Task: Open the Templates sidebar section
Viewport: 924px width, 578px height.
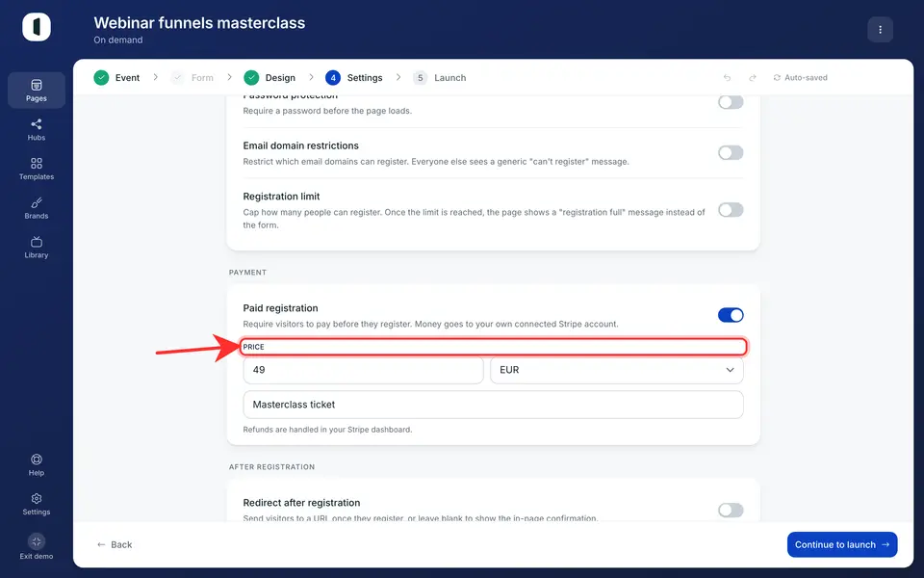Action: pos(37,169)
